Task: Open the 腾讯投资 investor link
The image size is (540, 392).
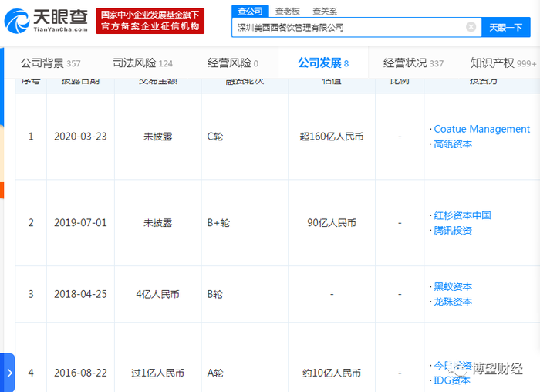Action: (453, 231)
